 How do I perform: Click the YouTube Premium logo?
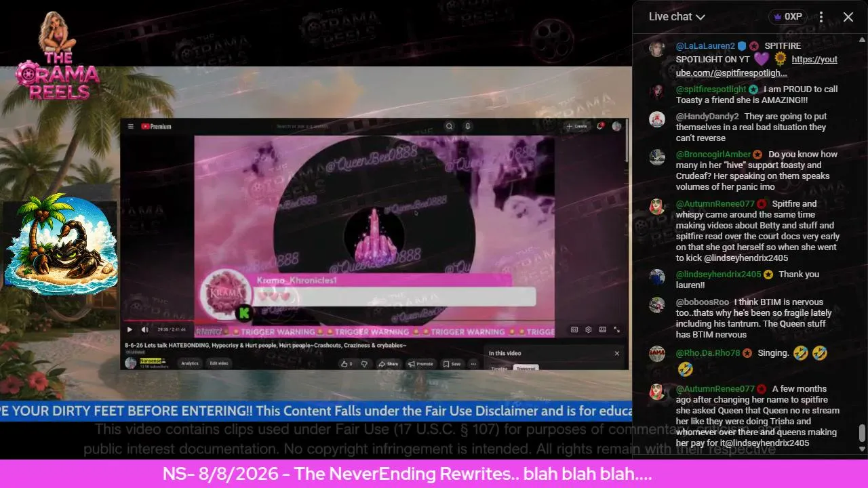click(156, 127)
